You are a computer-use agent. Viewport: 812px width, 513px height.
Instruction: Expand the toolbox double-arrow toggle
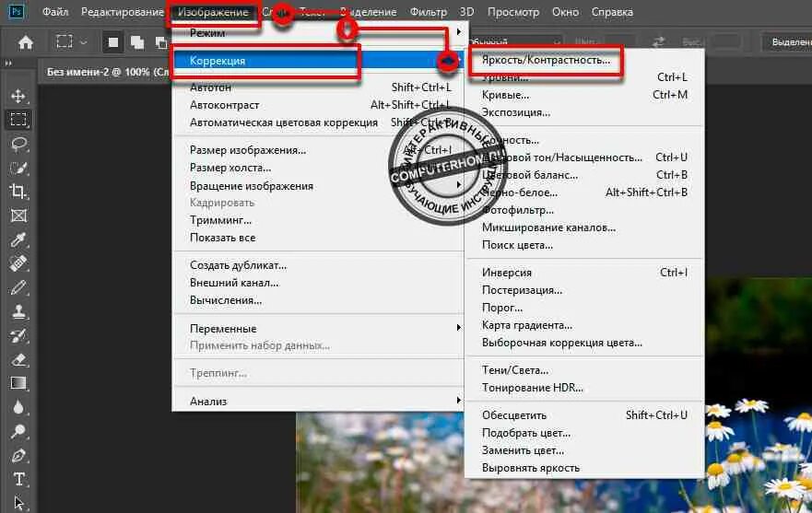7,64
